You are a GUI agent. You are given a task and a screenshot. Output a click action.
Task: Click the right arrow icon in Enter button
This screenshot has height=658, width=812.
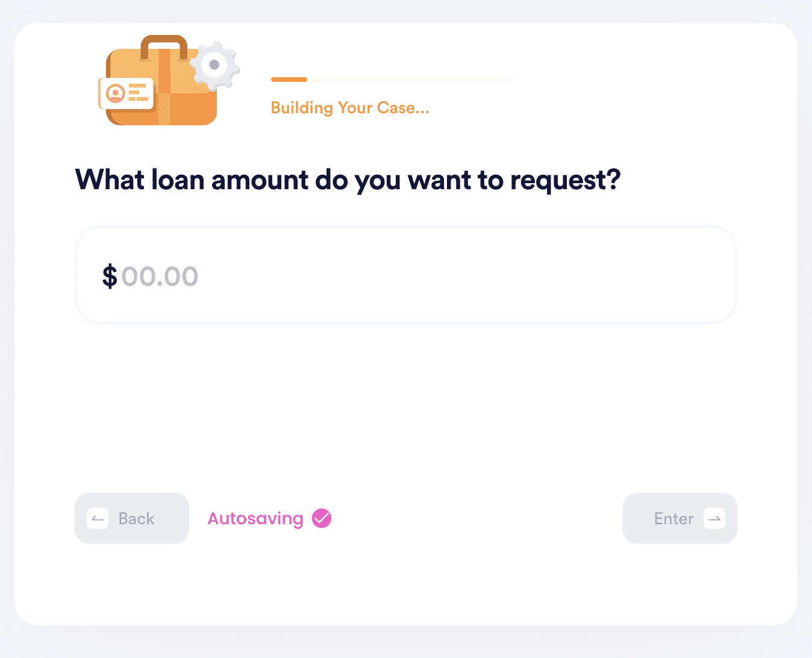click(x=714, y=519)
